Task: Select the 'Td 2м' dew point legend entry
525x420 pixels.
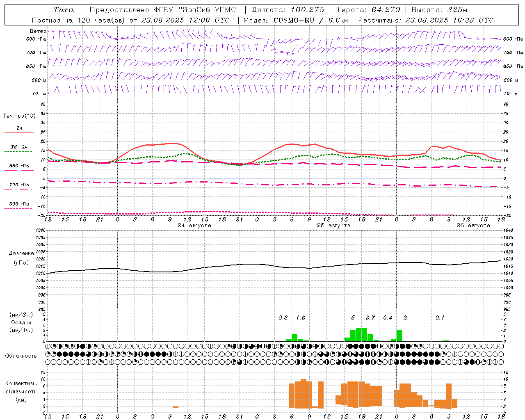Action: click(x=19, y=147)
